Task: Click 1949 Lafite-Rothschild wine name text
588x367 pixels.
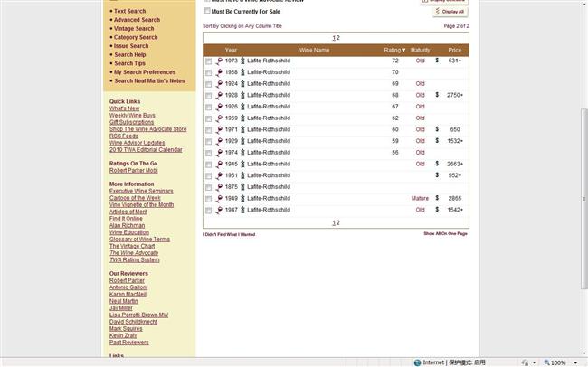Action: 269,198
